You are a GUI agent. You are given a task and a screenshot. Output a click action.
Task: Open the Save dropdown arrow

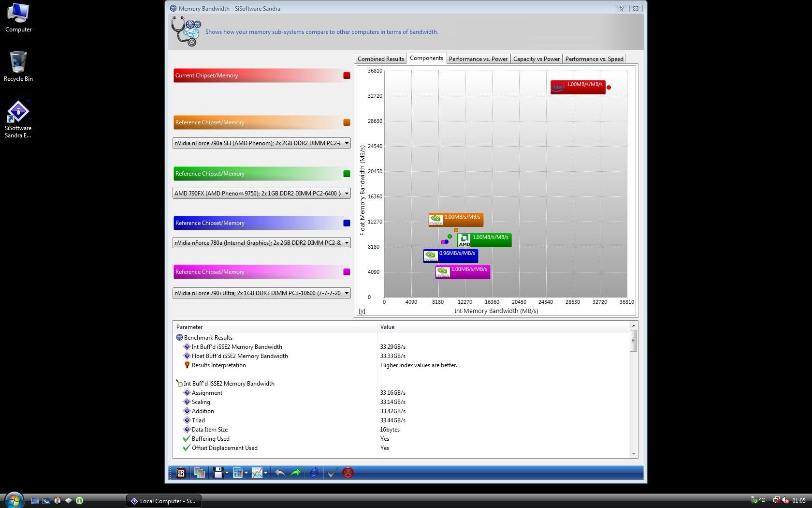(x=227, y=473)
